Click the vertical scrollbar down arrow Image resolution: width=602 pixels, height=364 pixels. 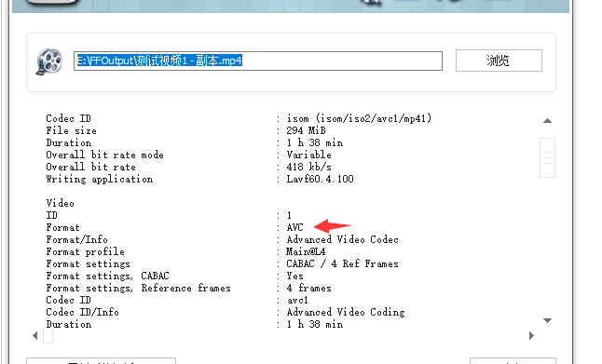coord(547,320)
